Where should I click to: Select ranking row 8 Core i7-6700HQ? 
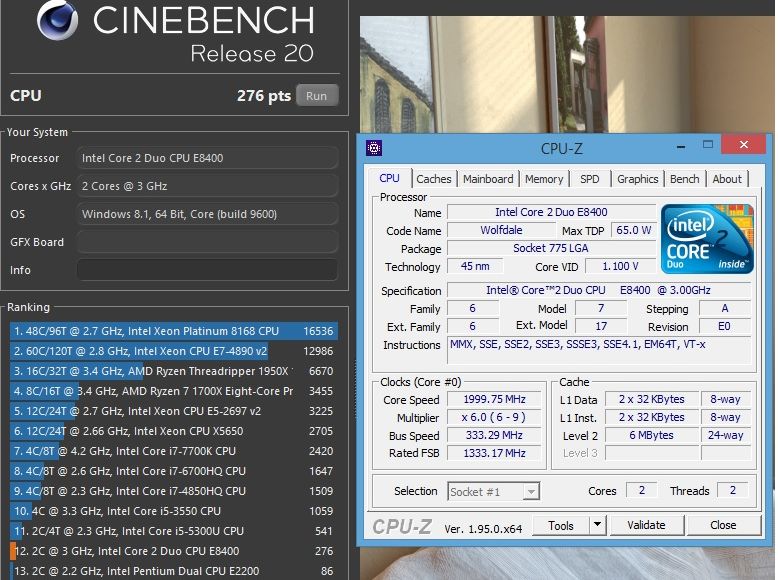point(174,471)
